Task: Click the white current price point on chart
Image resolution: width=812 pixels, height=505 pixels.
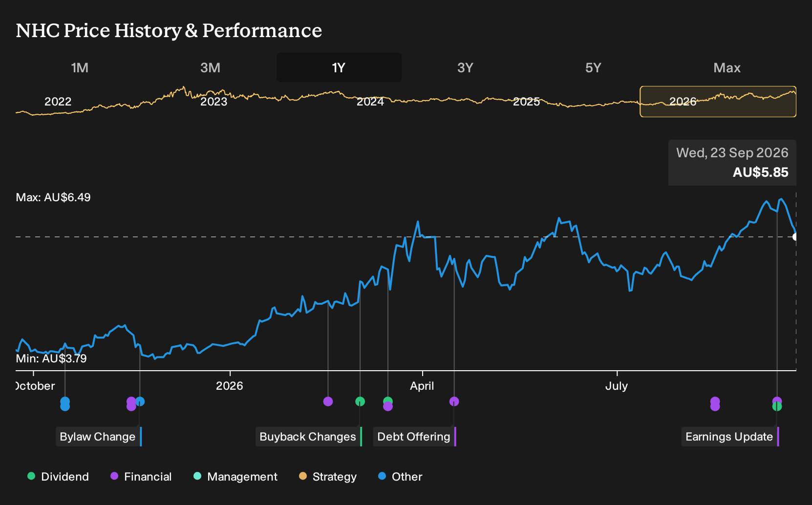Action: (795, 237)
